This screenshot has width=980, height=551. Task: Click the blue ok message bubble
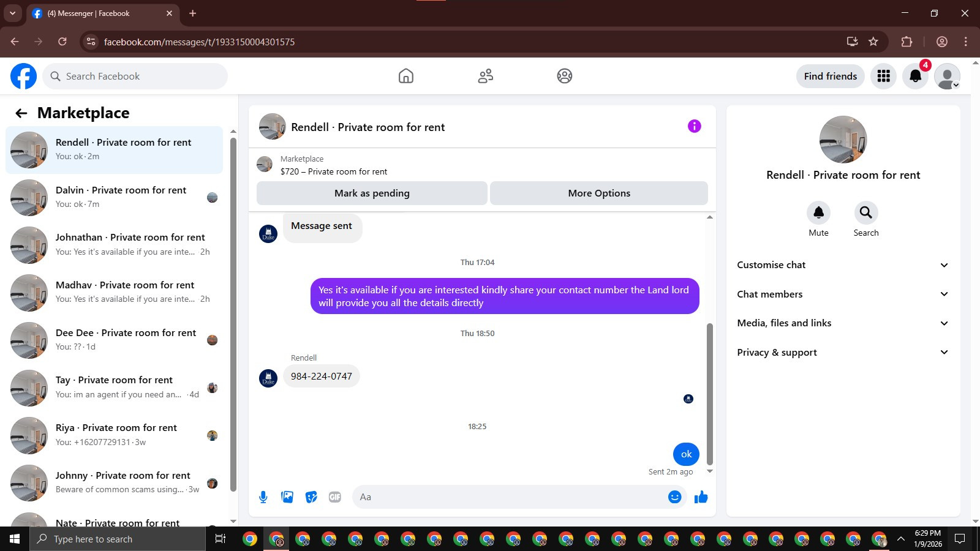[x=686, y=454]
